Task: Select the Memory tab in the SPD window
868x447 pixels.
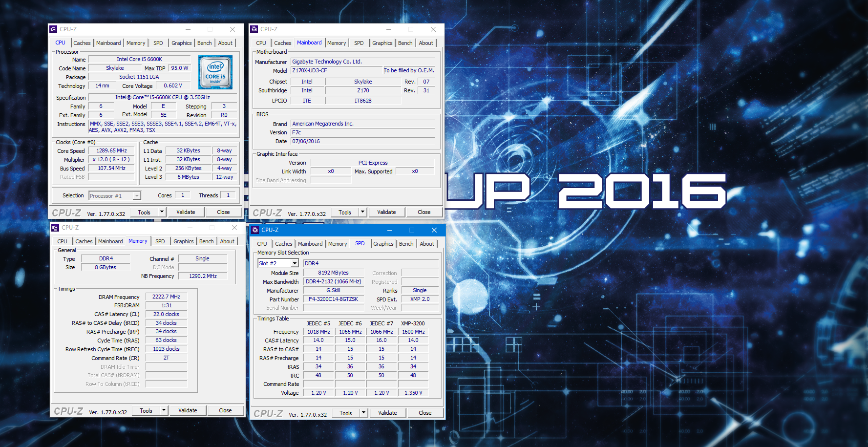Action: coord(338,244)
